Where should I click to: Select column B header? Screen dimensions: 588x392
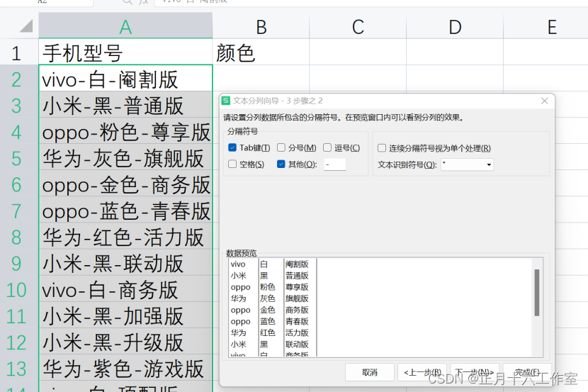pos(261,26)
